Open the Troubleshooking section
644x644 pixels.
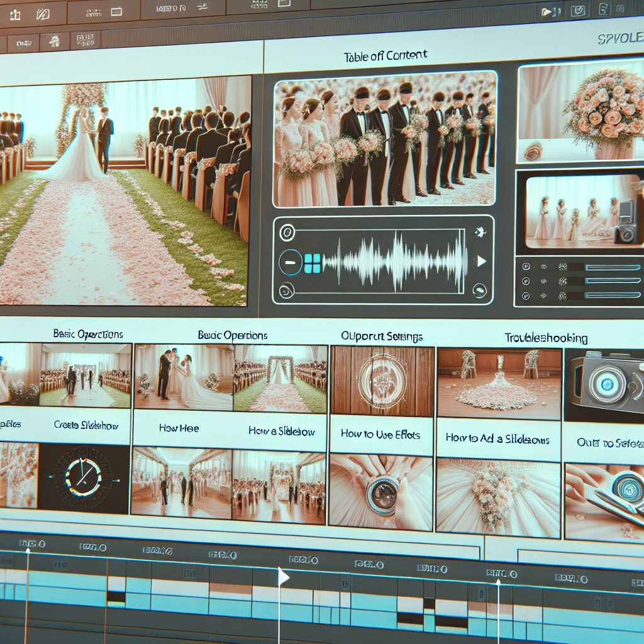tap(546, 338)
